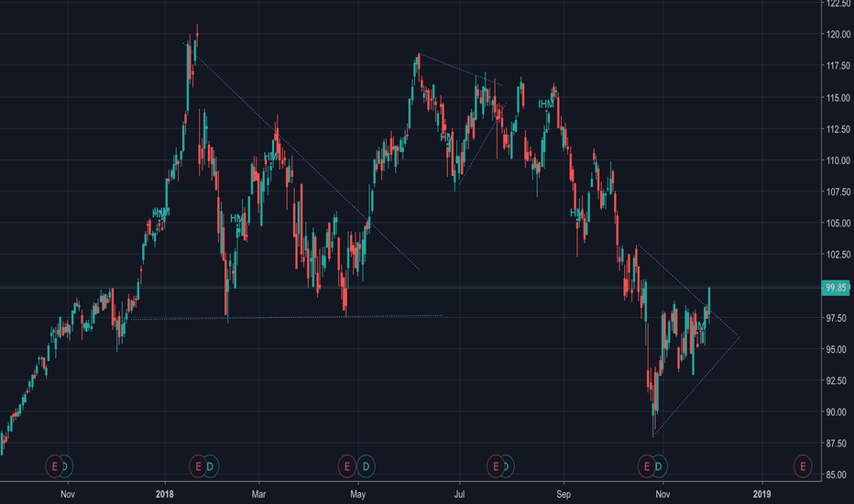Viewport: 854px width, 504px height.
Task: Open the earnings E marker near November 2018
Action: coord(647,466)
